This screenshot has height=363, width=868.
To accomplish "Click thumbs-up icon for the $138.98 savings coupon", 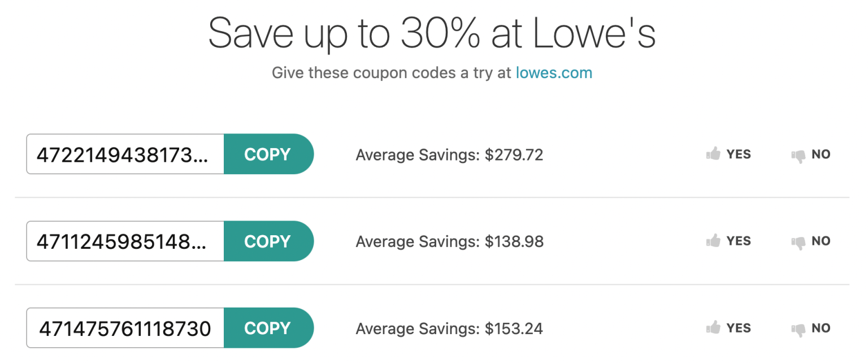I will (x=713, y=241).
